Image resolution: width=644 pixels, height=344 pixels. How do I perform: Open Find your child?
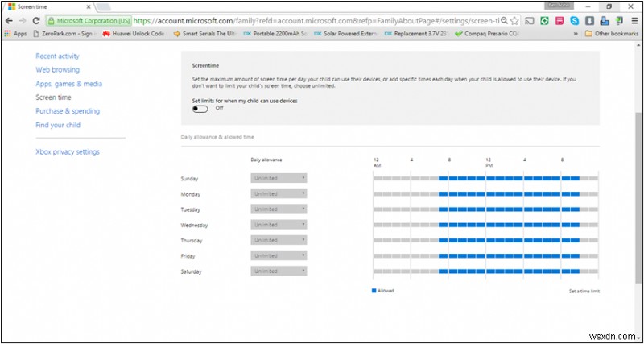[x=58, y=125]
